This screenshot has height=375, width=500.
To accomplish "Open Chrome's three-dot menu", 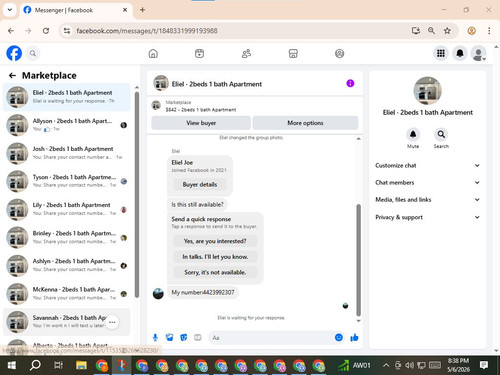I will 489,31.
